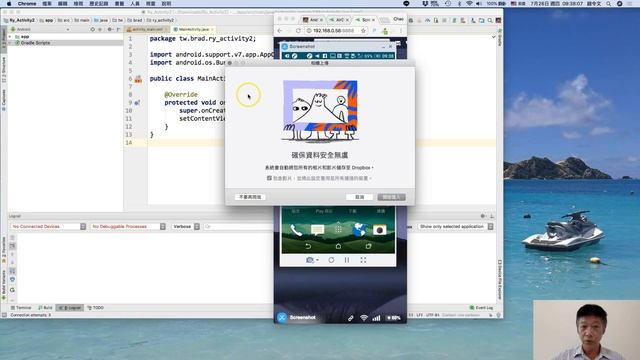Open the Event Log panel

(482, 308)
